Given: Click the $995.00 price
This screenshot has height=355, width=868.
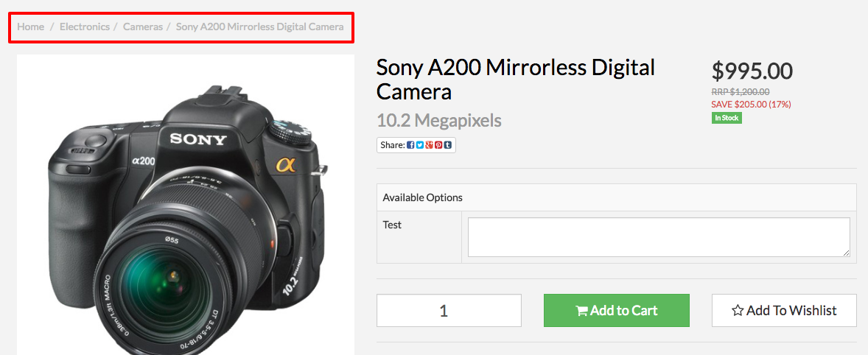Looking at the screenshot, I should [752, 71].
